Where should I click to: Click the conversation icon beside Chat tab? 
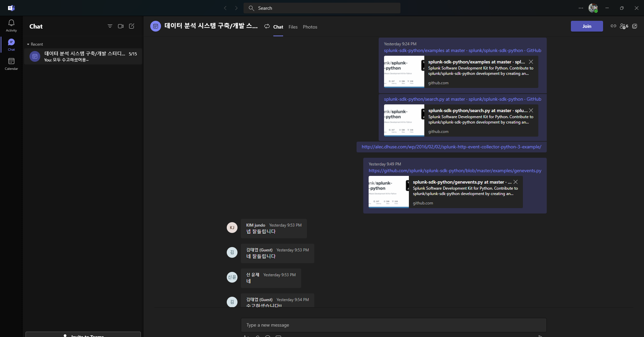coord(267,26)
